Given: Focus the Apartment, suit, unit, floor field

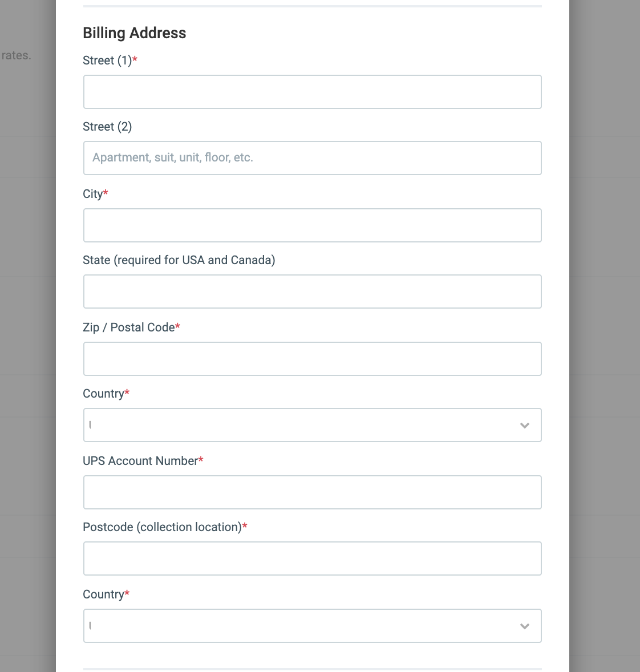Looking at the screenshot, I should click(x=312, y=157).
